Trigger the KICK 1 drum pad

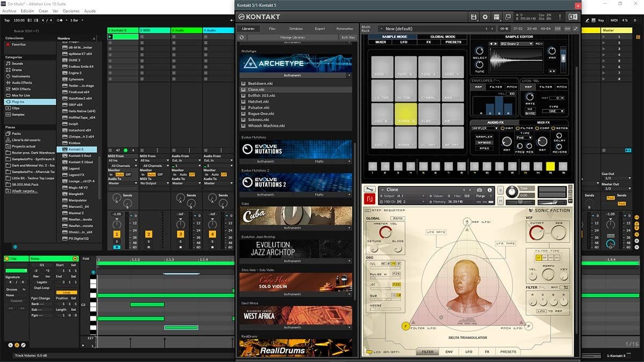click(x=382, y=138)
